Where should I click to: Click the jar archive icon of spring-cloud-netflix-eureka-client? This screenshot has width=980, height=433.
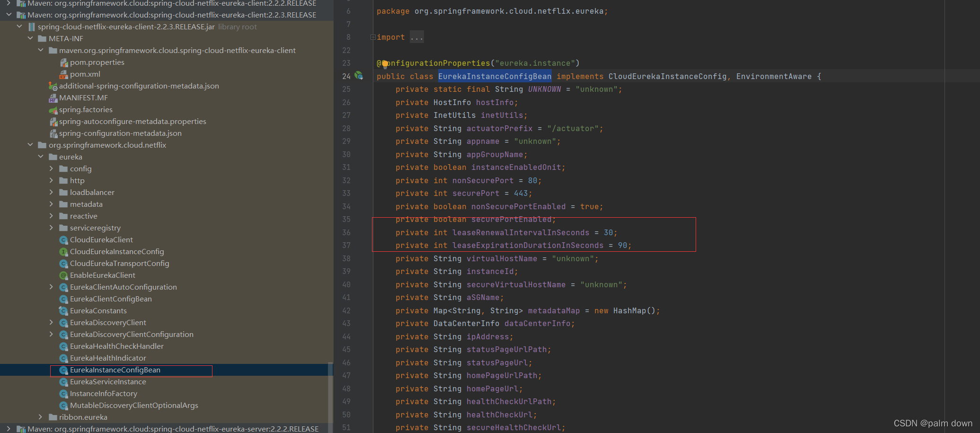[32, 27]
